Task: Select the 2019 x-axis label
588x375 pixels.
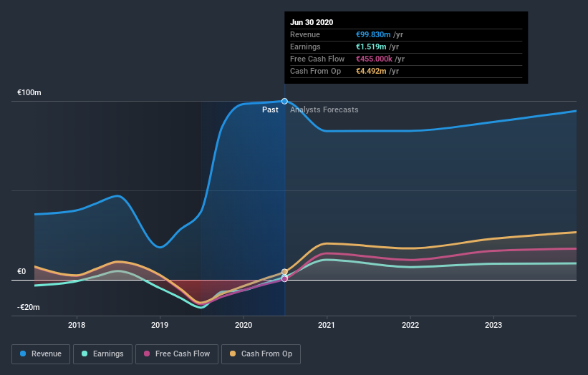Action: 160,325
